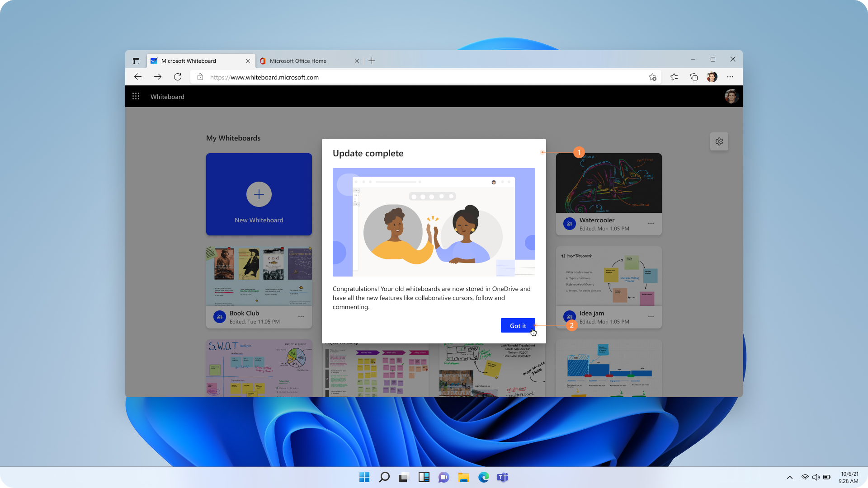
Task: Open Whiteboard settings gear
Action: tap(719, 141)
